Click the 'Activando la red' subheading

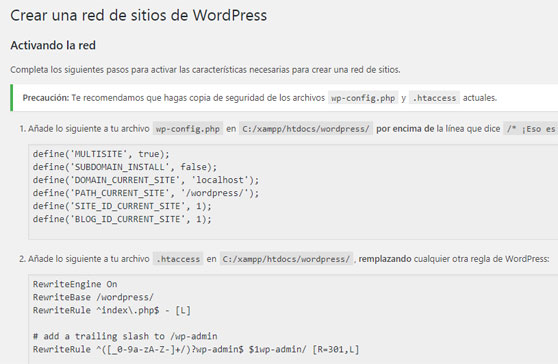click(53, 45)
